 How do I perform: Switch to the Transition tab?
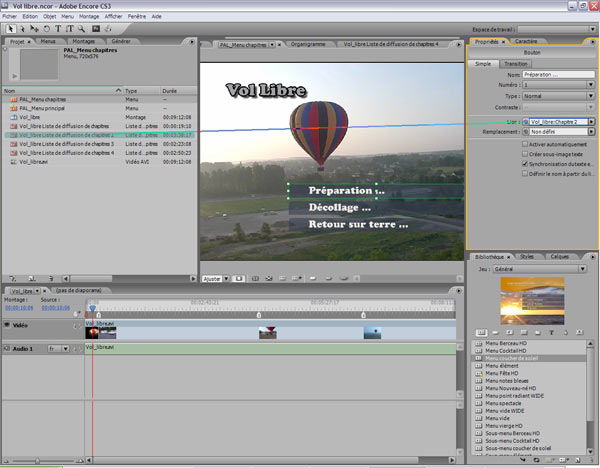517,62
